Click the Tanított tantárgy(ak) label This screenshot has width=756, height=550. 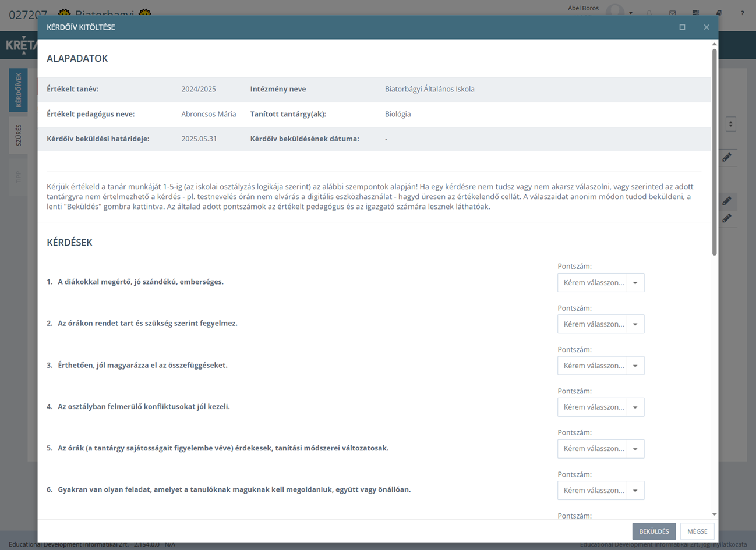pos(288,114)
